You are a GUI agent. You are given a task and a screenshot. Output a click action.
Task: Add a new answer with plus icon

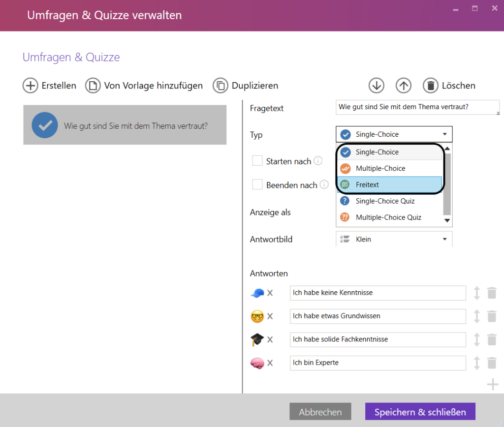[x=492, y=384]
